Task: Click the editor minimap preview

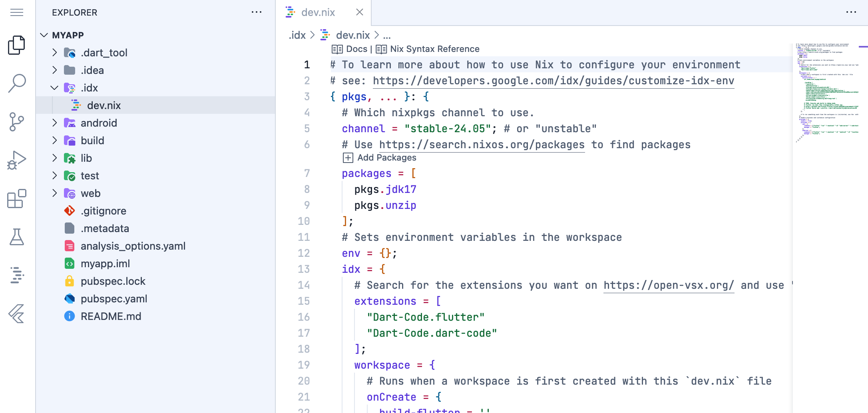Action: click(x=827, y=92)
